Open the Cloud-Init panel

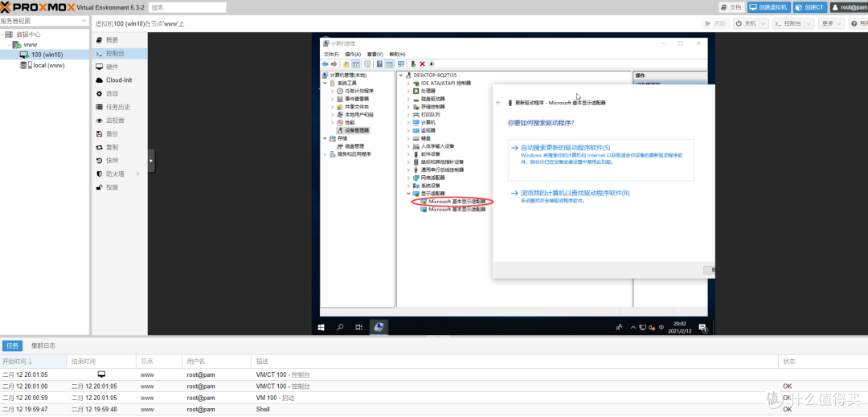(x=118, y=80)
